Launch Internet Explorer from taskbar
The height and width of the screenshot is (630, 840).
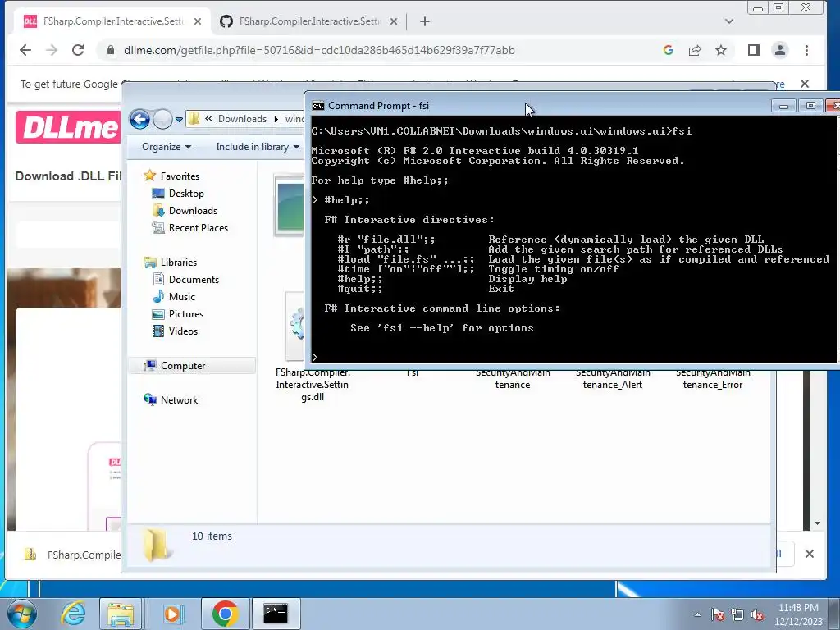[73, 614]
